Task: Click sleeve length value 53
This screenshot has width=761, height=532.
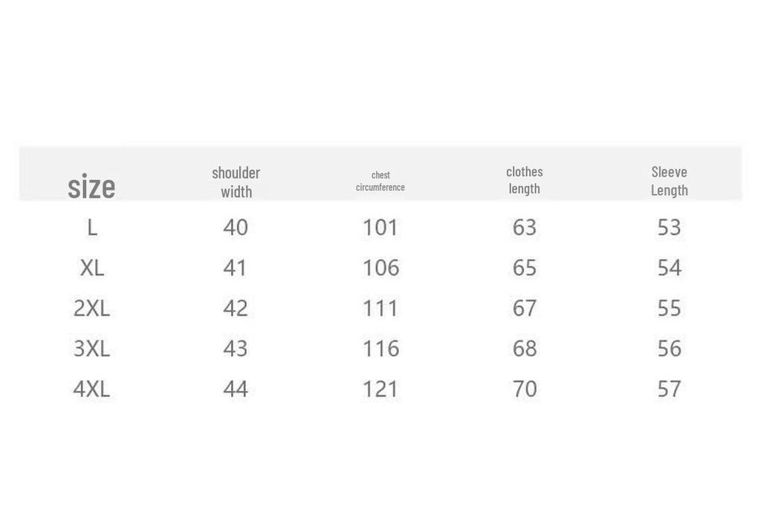Action: pyautogui.click(x=670, y=227)
